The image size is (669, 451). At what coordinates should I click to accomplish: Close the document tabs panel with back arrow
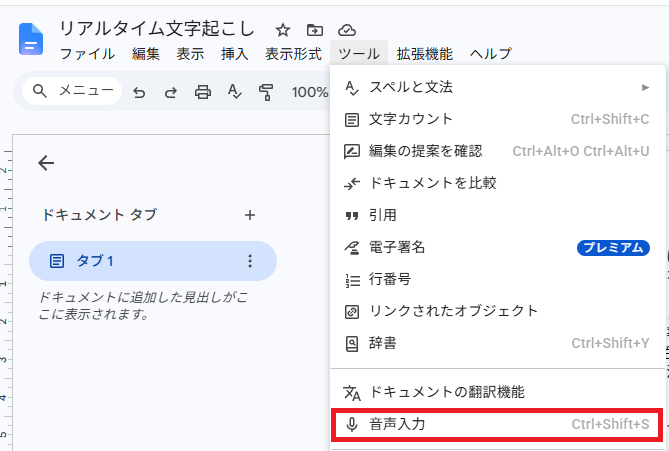(x=46, y=163)
